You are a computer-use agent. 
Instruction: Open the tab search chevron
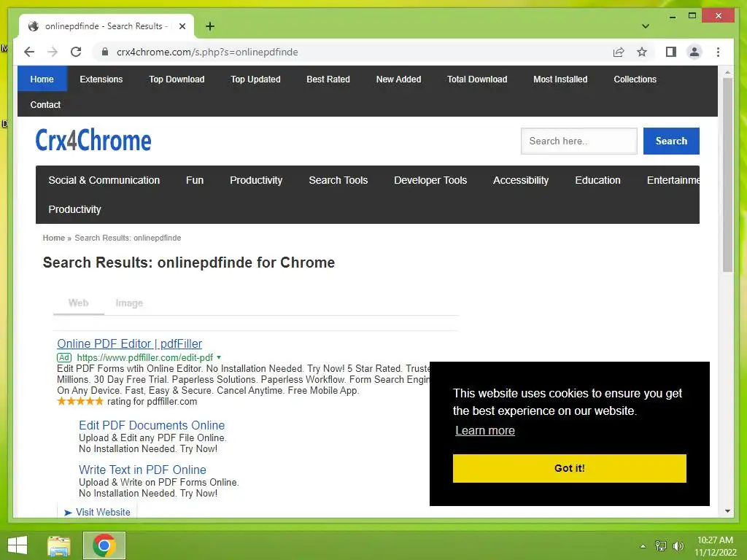[x=645, y=26]
